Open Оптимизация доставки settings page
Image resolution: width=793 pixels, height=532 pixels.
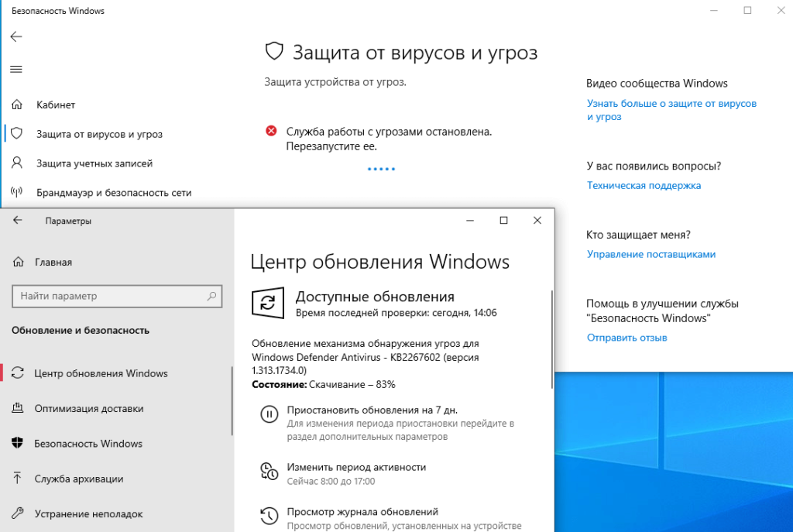coord(88,409)
